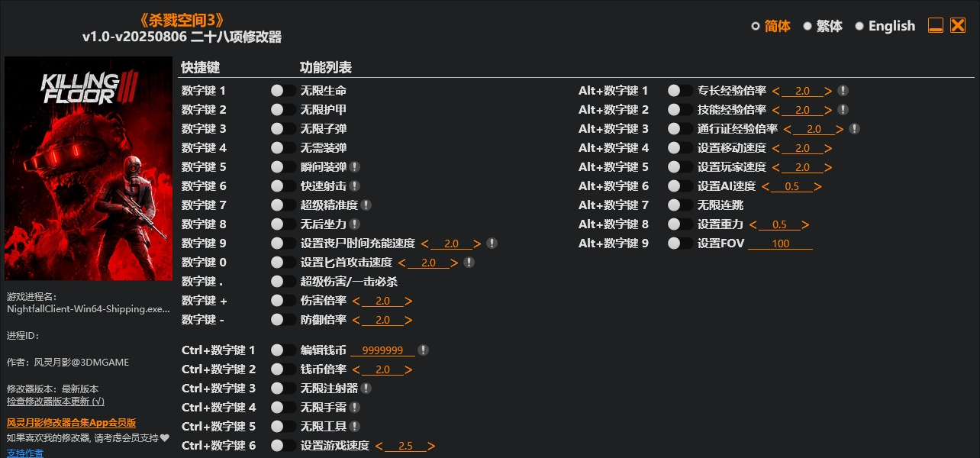Viewport: 980px width, 458px height.
Task: Click info icon beside 编辑钱币 value
Action: tap(424, 350)
